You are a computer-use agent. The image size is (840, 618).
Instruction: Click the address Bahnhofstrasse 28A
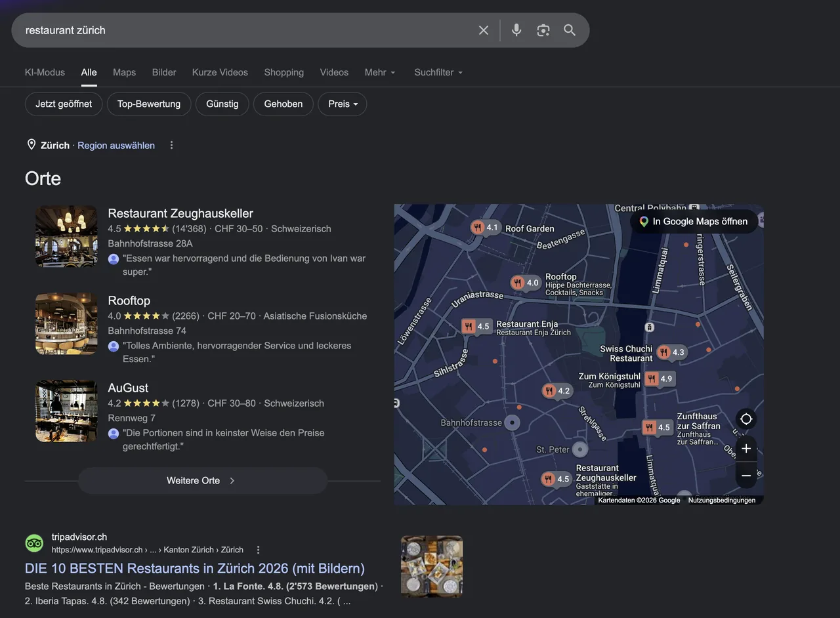click(150, 243)
